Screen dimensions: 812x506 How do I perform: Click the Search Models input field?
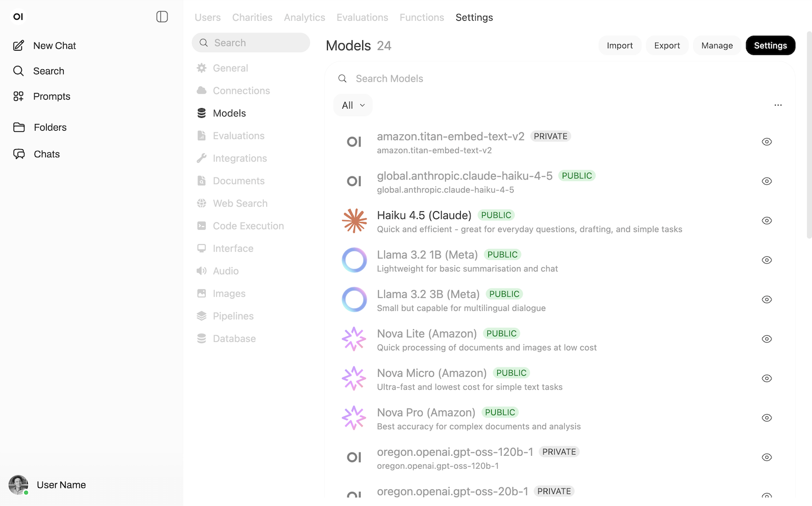pyautogui.click(x=560, y=79)
